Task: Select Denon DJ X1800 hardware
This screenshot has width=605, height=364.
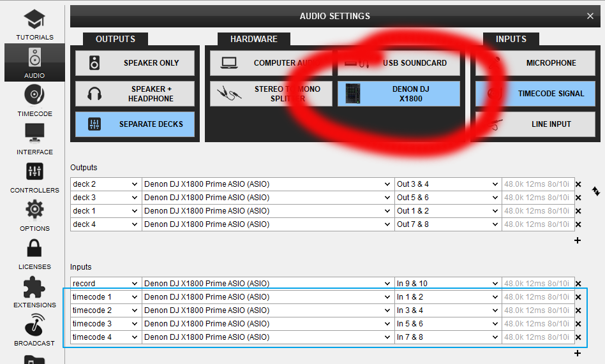Action: tap(399, 94)
